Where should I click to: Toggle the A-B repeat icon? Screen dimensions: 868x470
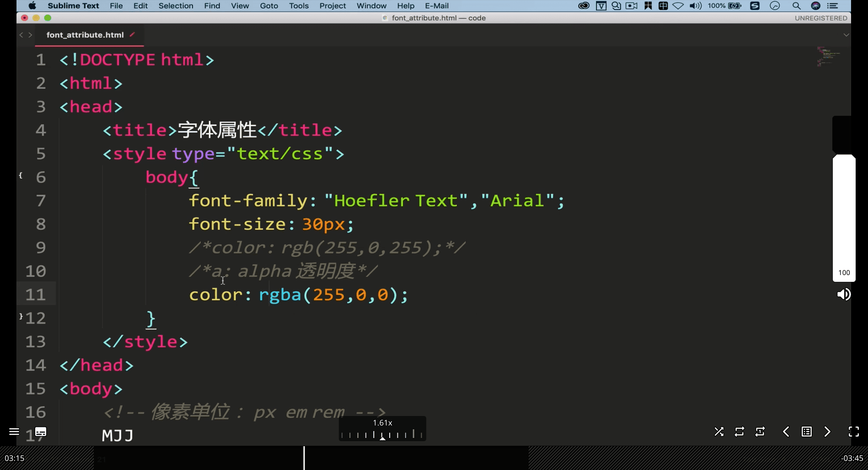760,432
